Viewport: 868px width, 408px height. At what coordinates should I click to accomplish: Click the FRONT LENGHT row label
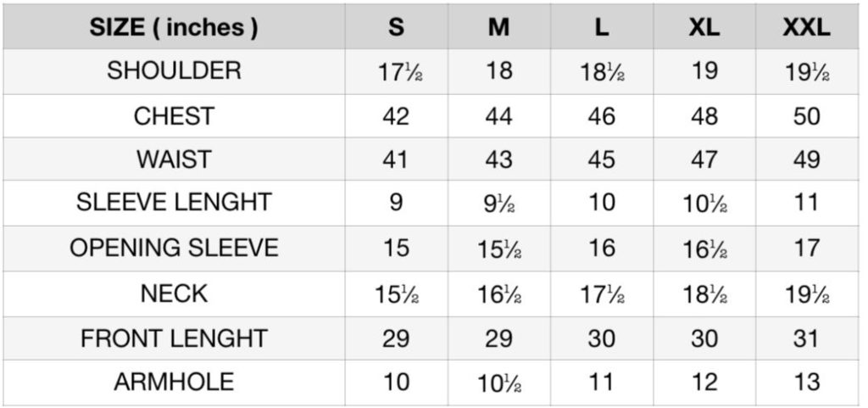point(174,338)
